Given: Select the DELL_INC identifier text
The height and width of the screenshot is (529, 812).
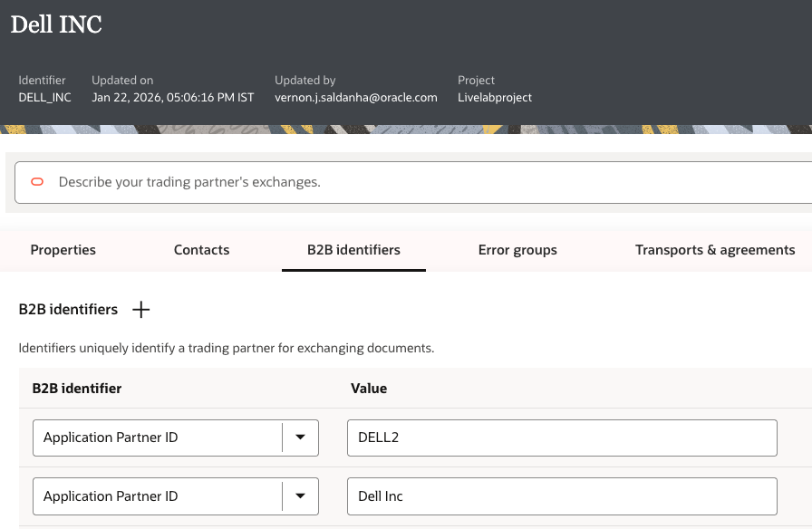Looking at the screenshot, I should (x=44, y=97).
